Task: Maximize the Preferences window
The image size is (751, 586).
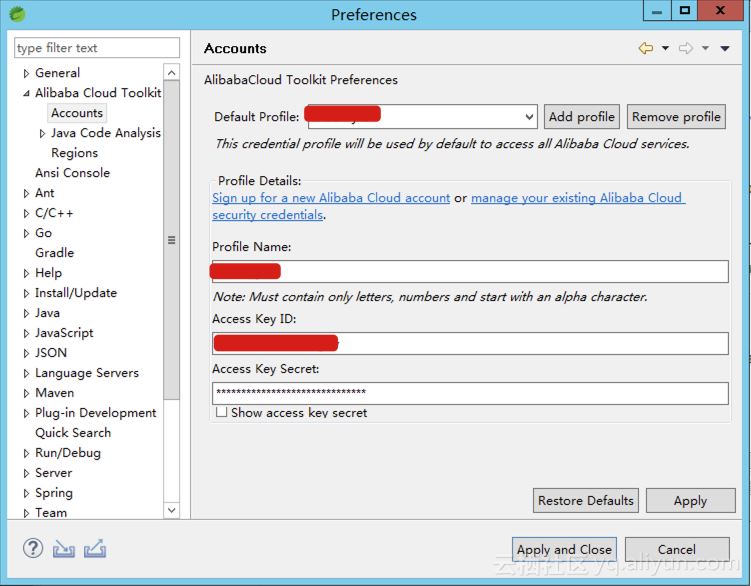Action: (x=685, y=12)
